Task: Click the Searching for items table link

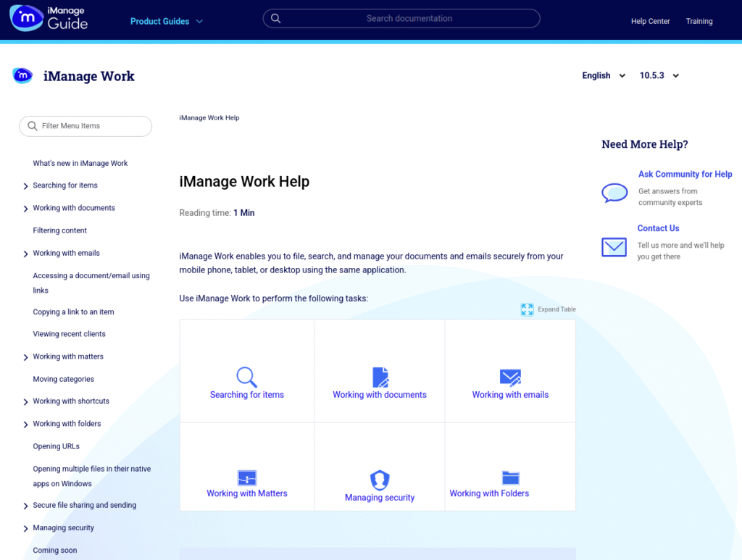Action: 247,395
